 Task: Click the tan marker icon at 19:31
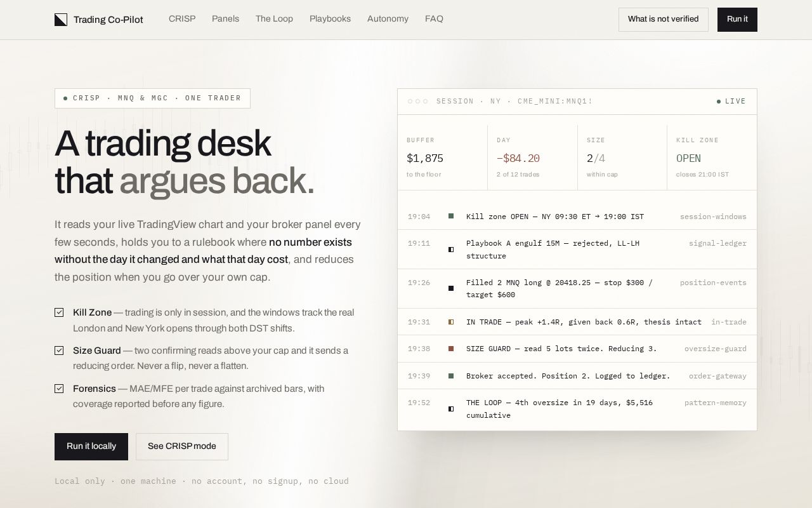(451, 322)
